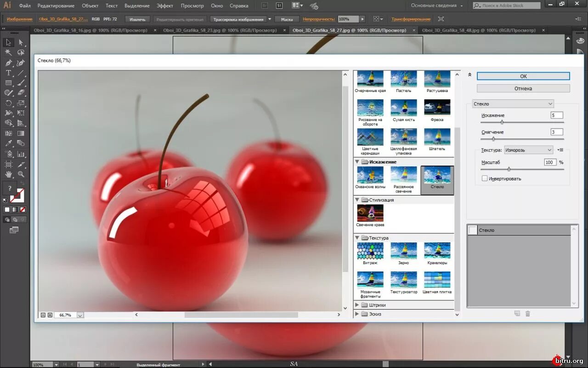Collapse the Текстура filter category

pyautogui.click(x=357, y=238)
